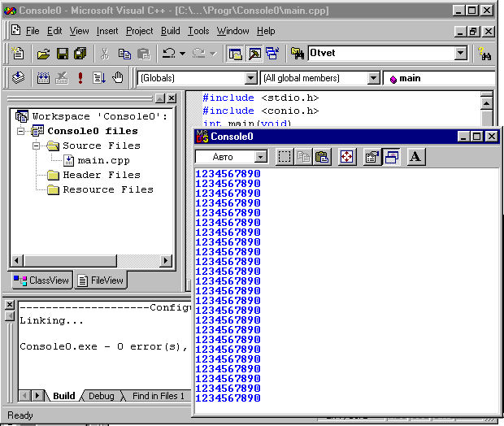
Task: Close the output panel with its X button
Action: (10, 305)
